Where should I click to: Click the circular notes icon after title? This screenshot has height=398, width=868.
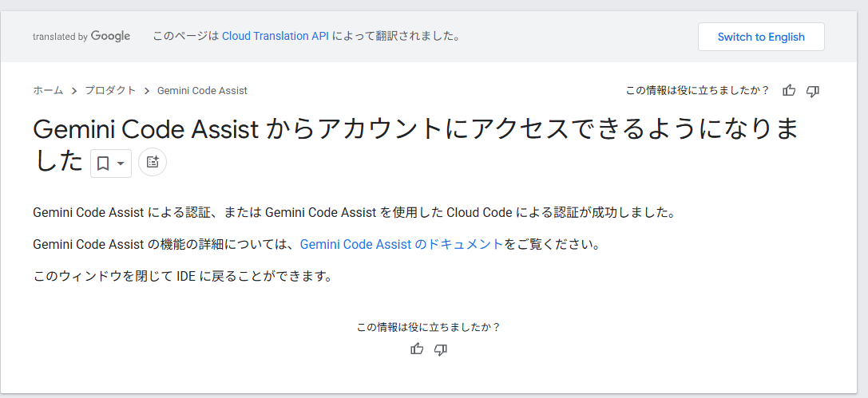tap(153, 162)
